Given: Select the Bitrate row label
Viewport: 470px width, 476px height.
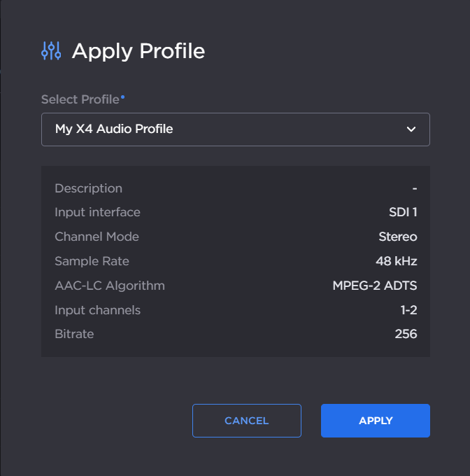Looking at the screenshot, I should [74, 334].
